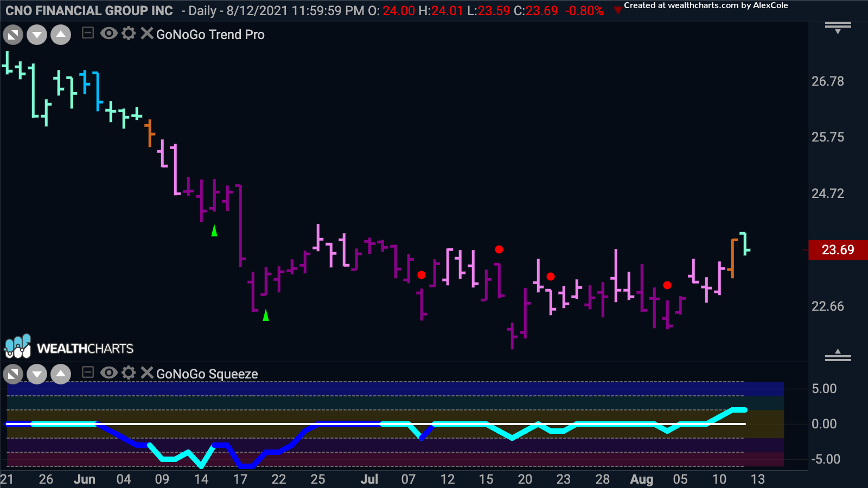Click the 24.72 price axis label
This screenshot has width=868, height=488.
[828, 194]
